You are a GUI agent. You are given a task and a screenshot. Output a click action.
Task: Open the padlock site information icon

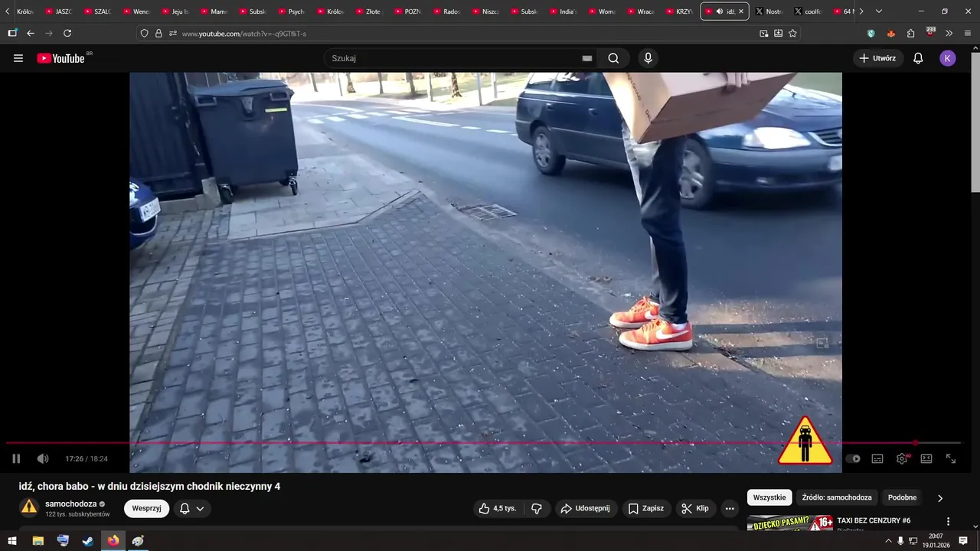pos(158,34)
